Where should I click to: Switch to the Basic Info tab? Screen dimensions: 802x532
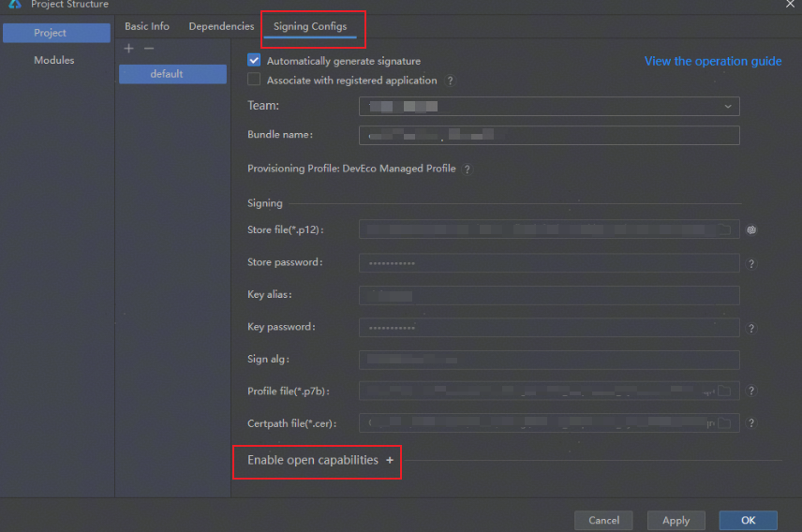pyautogui.click(x=147, y=26)
